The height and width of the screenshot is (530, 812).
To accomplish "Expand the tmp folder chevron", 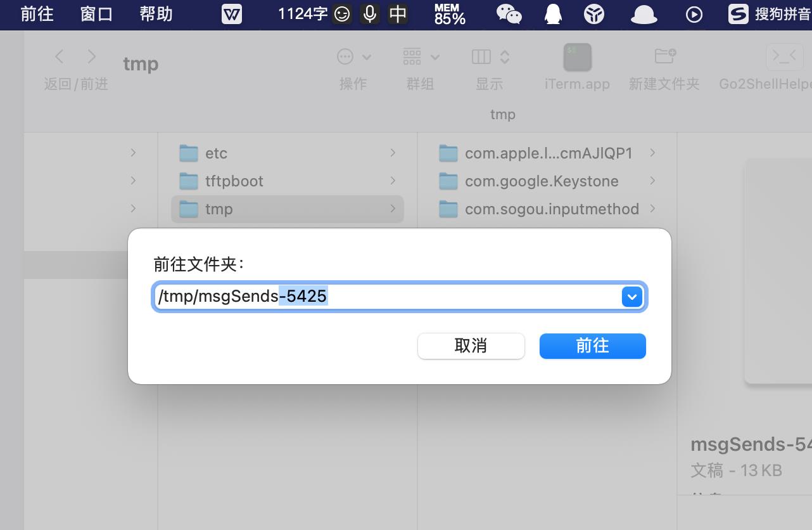I will (x=393, y=209).
